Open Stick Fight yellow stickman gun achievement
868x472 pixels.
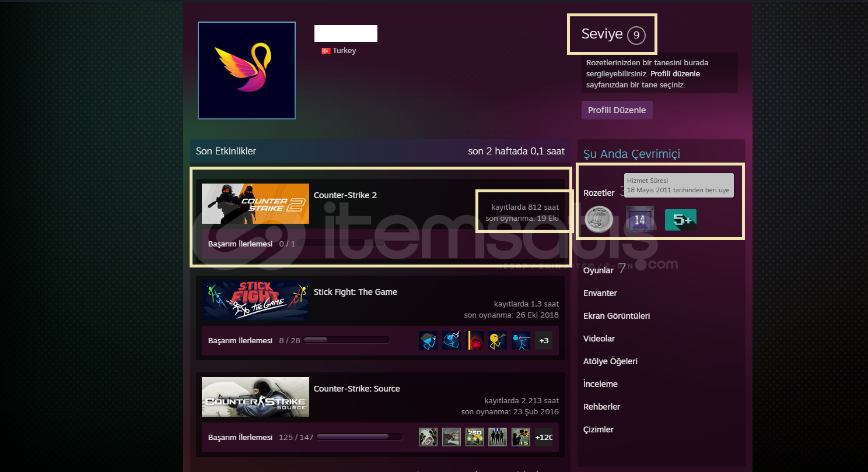[x=498, y=340]
